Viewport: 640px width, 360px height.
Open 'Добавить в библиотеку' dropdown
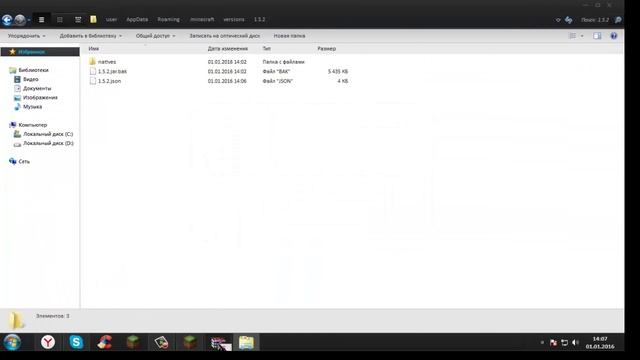pos(91,36)
